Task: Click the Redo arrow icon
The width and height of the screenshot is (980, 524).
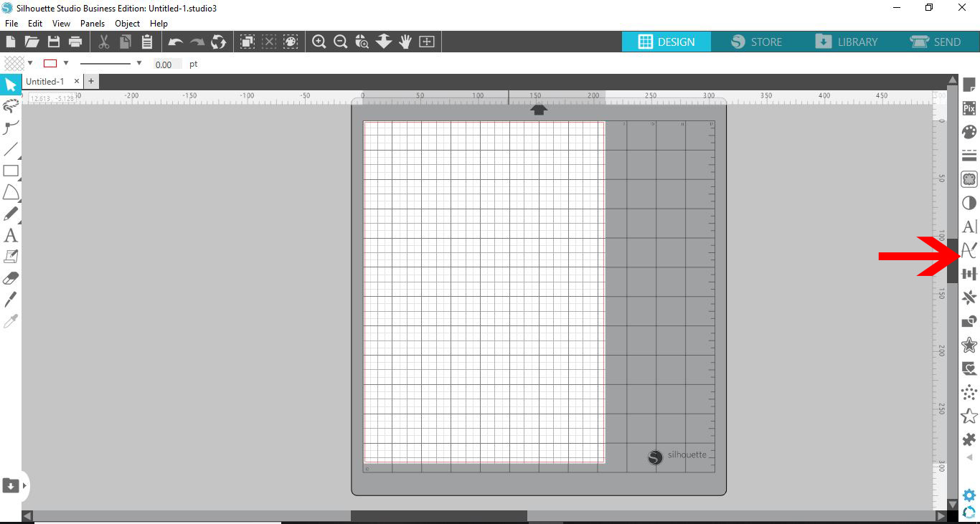Action: coord(197,42)
